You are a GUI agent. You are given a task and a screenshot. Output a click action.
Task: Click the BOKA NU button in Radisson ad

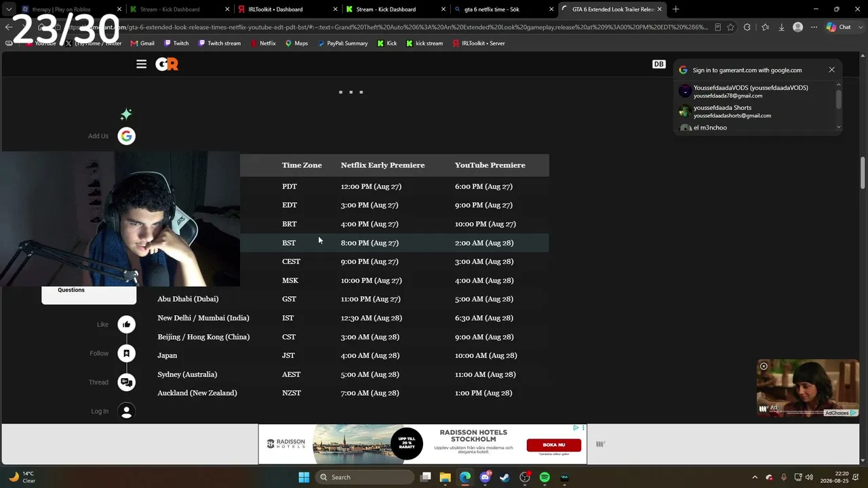(554, 445)
